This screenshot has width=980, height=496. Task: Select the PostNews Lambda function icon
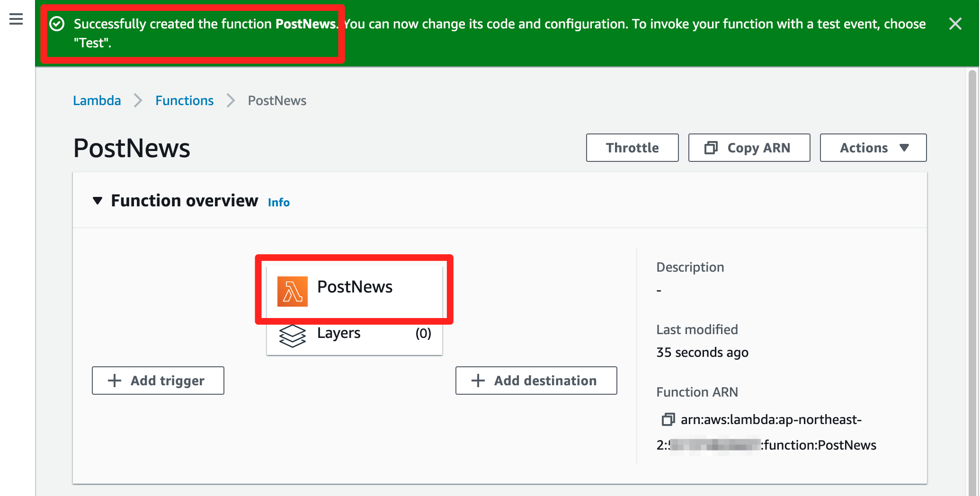pos(292,292)
